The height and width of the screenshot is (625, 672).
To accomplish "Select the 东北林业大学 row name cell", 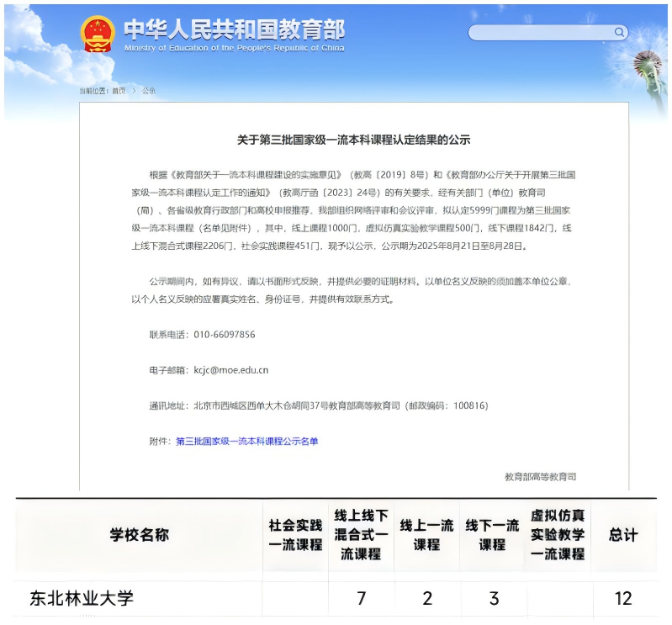I will point(82,598).
